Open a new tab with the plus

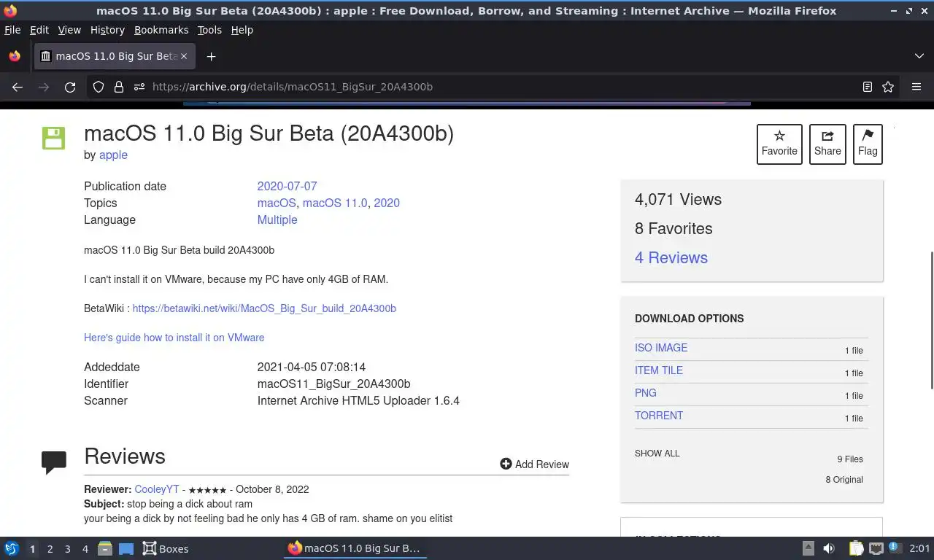click(211, 56)
